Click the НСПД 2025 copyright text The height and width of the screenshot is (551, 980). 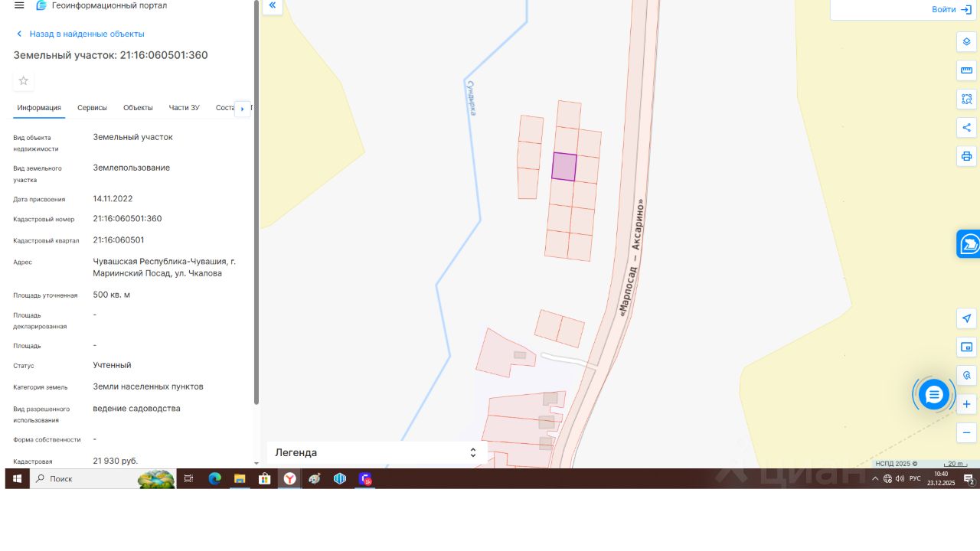897,464
